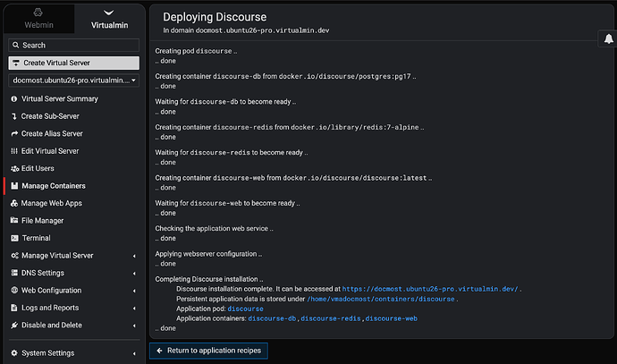Click the sliders icon for Edit Virtual Server
Image resolution: width=617 pixels, height=364 pixels.
click(x=14, y=151)
